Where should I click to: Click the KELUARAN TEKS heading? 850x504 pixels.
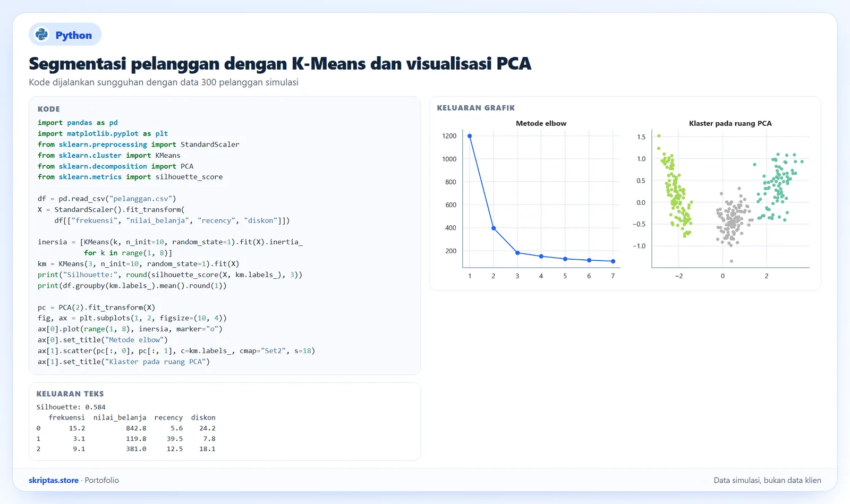pos(70,394)
